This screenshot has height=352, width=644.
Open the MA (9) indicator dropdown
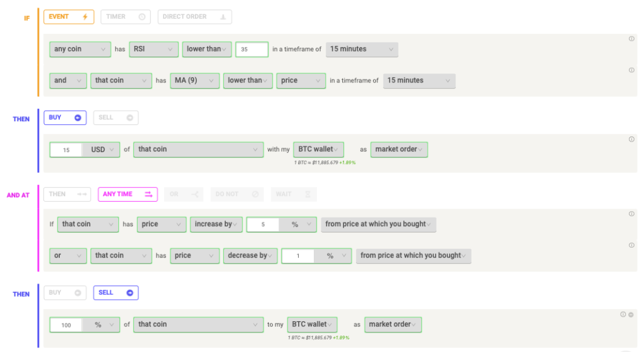point(194,80)
